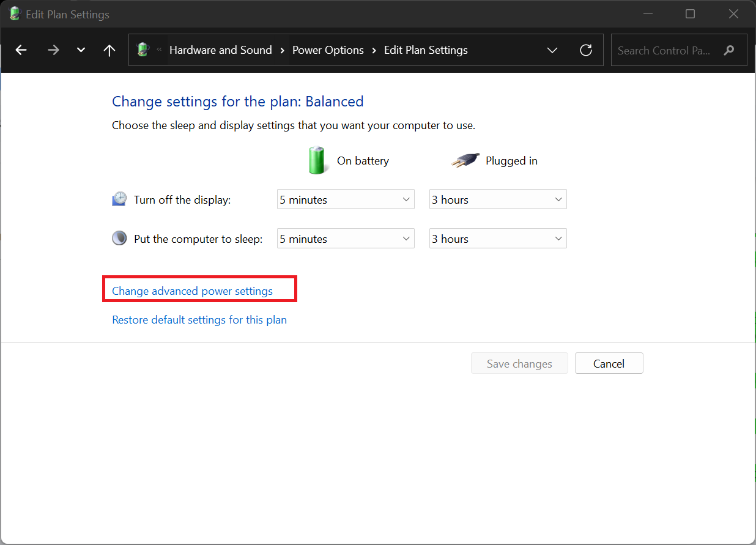Screen dimensions: 756x545
Task: Click the Save changes button
Action: click(x=519, y=364)
